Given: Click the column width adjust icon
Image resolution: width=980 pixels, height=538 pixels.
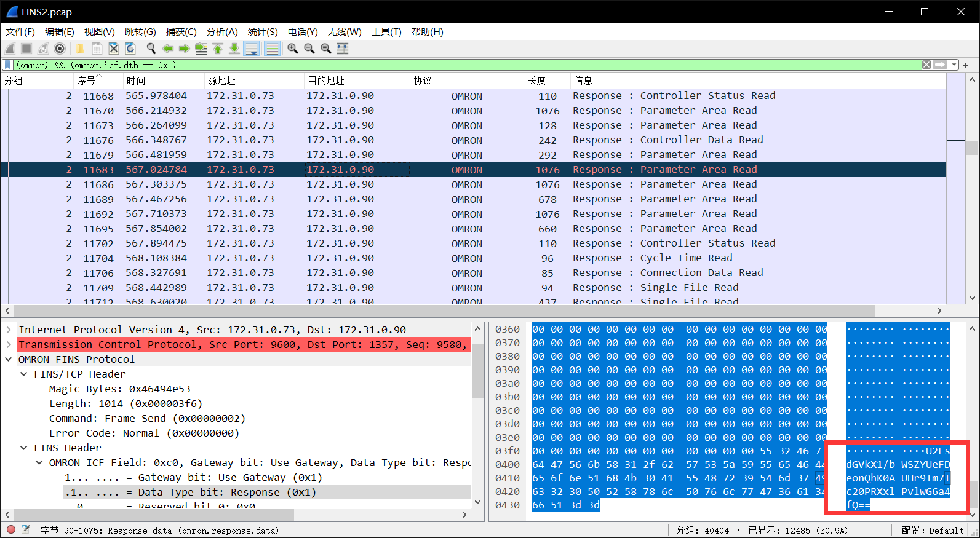Looking at the screenshot, I should (343, 49).
